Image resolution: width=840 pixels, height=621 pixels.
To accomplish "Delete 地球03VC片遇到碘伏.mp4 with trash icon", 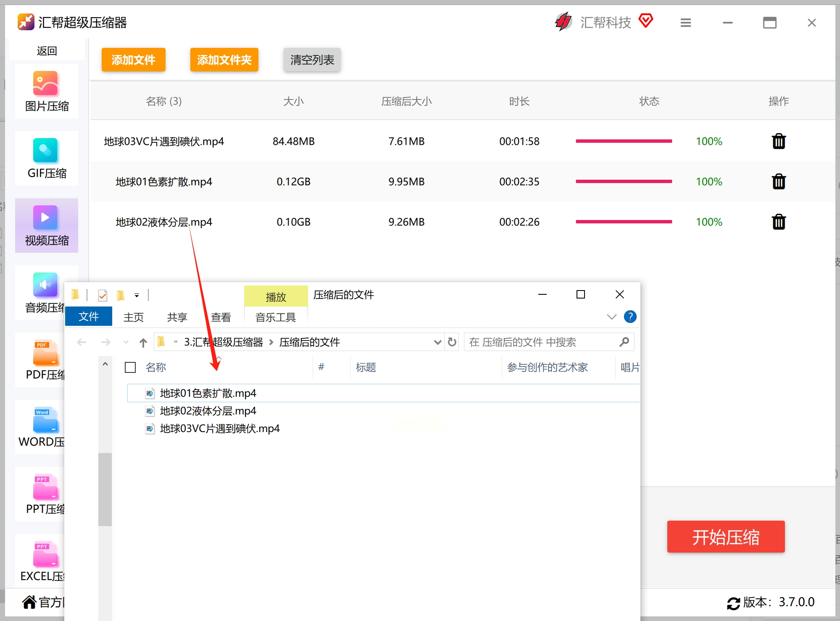I will coord(779,141).
